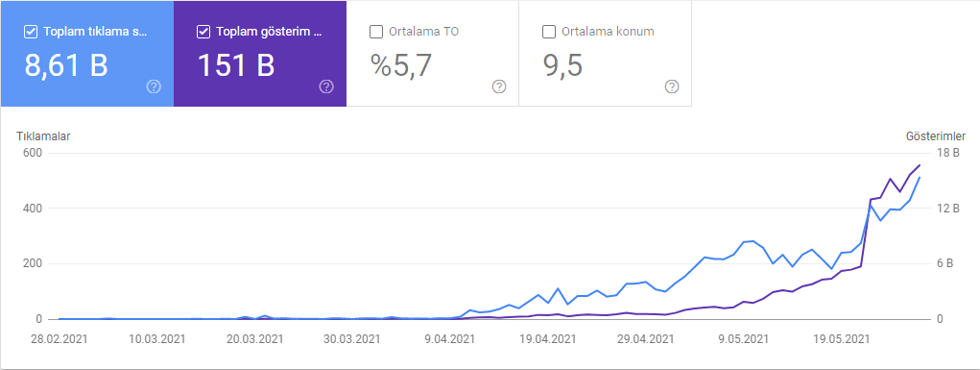Open help icon on Toplam gösterim card
This screenshot has height=370, width=980.
tap(326, 87)
